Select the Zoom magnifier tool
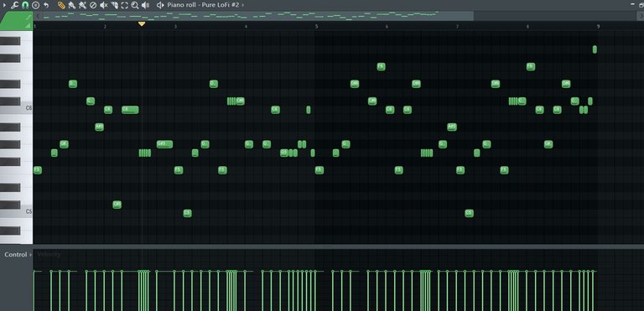 coord(135,5)
